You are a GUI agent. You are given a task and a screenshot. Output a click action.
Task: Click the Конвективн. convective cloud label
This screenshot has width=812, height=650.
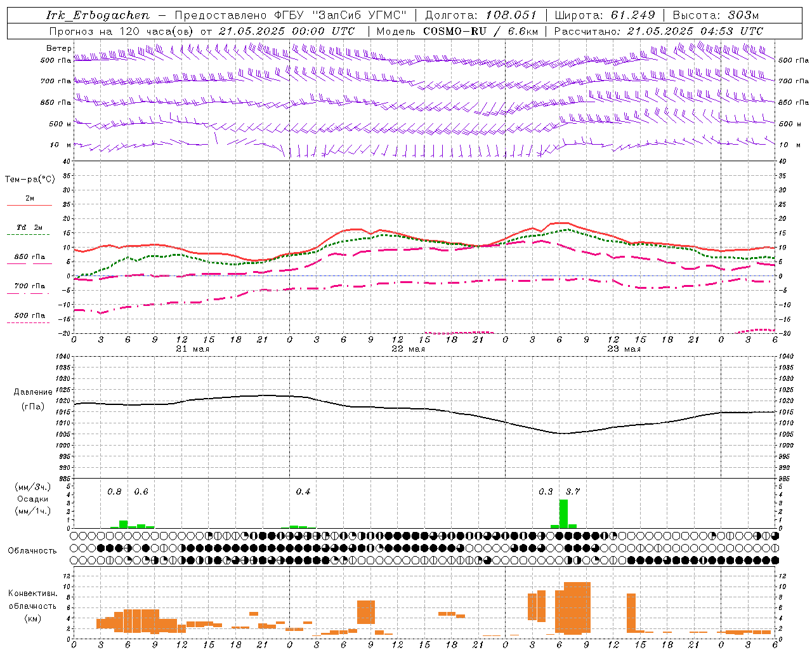point(33,594)
